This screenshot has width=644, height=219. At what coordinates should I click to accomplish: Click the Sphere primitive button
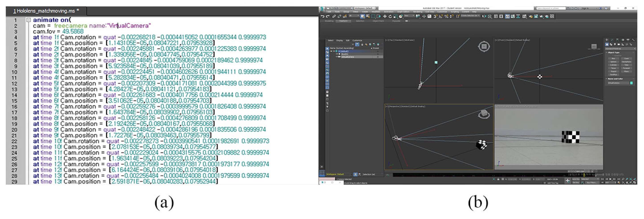point(613,61)
